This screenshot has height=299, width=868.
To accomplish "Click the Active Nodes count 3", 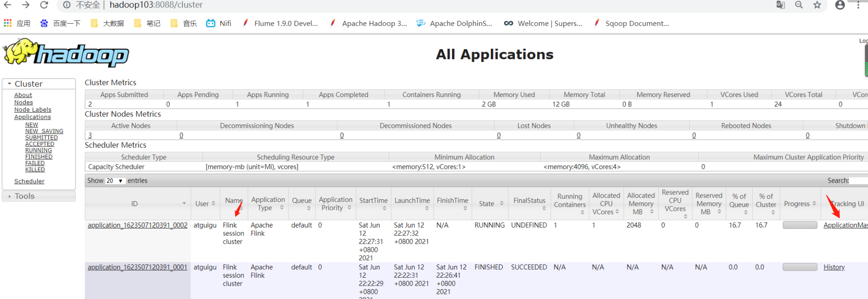I will click(90, 135).
